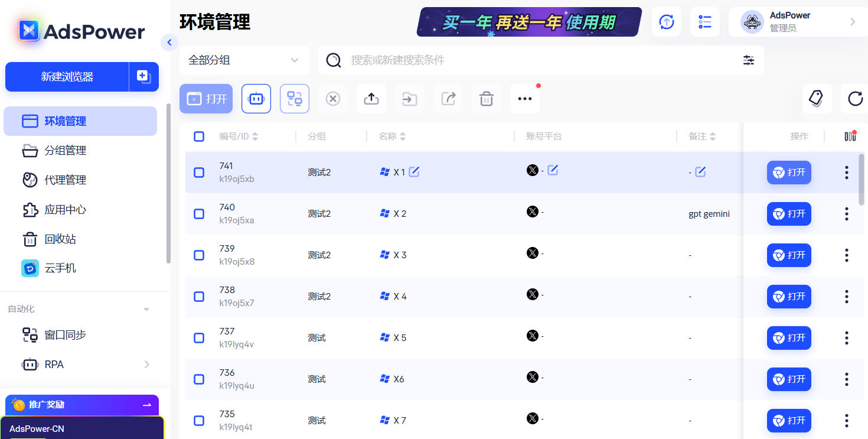This screenshot has width=868, height=439.
Task: Select the RPA robot icon in the toolbar
Action: click(x=256, y=99)
